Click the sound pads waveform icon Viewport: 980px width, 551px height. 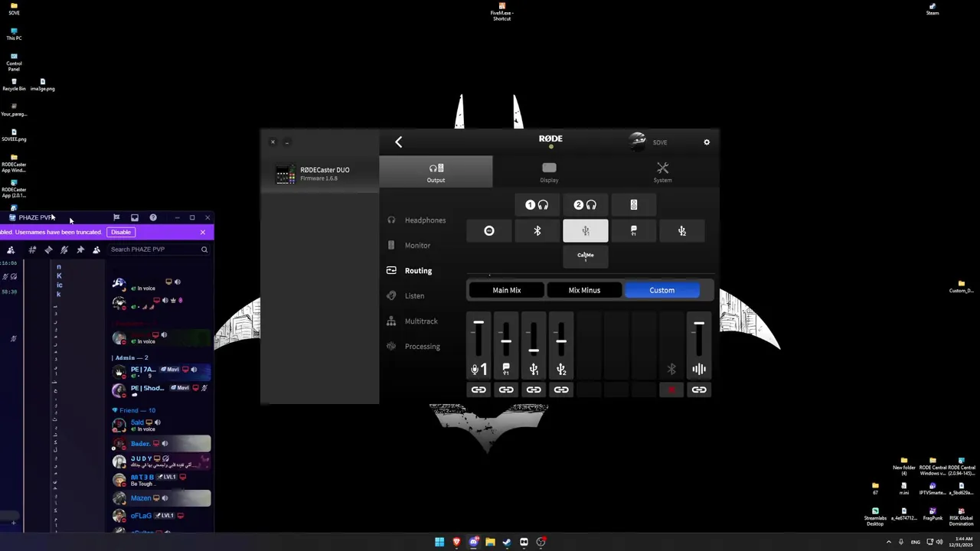point(699,370)
